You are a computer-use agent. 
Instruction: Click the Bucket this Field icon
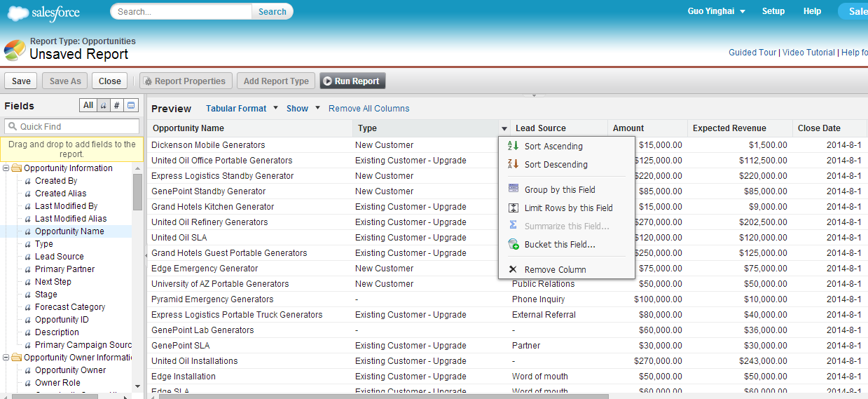pyautogui.click(x=513, y=244)
